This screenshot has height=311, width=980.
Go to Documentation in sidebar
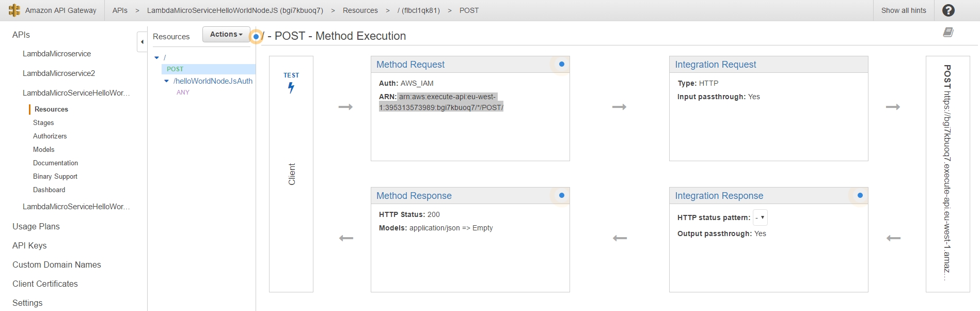tap(56, 163)
